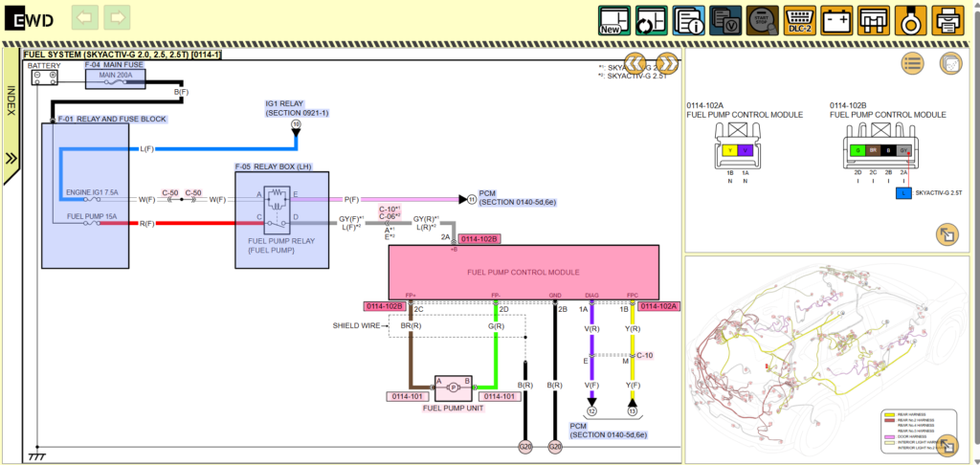
Task: Click the EWD logo
Action: click(29, 20)
